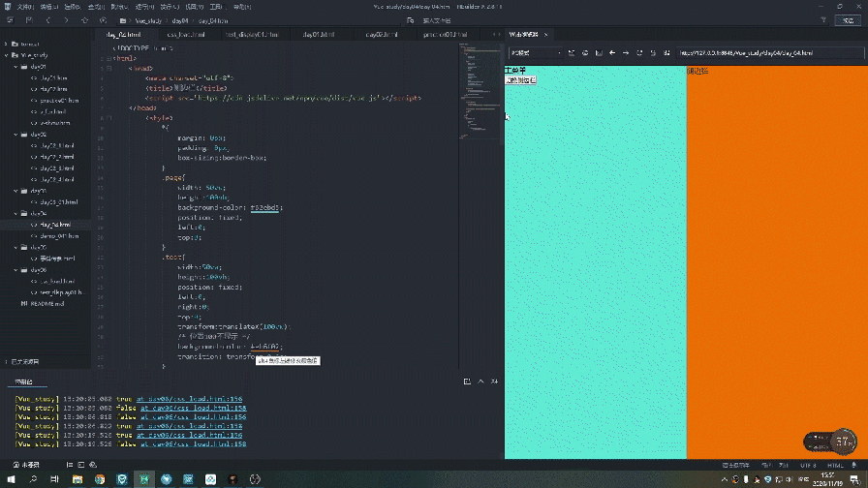Screen dimensions: 868x488
Task: Select the 控制台 console tab
Action: click(x=23, y=381)
